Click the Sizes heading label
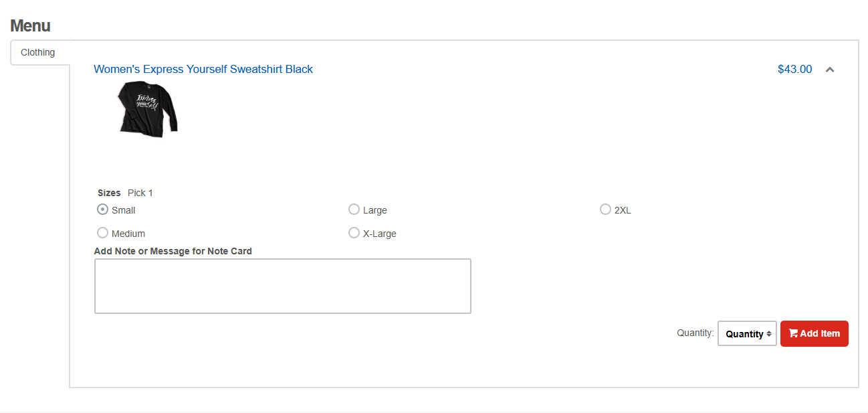The image size is (868, 413). (108, 192)
